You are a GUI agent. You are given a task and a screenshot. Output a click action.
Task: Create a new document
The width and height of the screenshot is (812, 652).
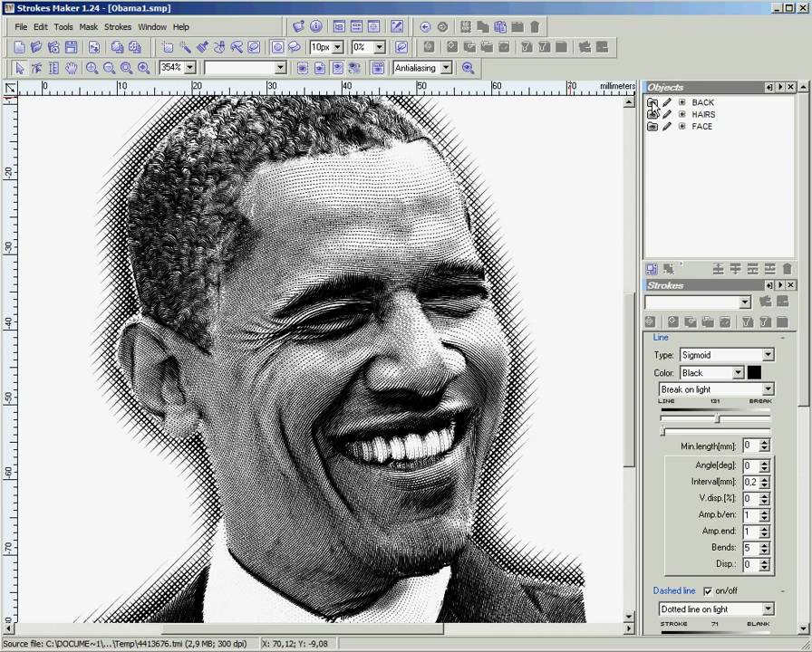[x=18, y=46]
